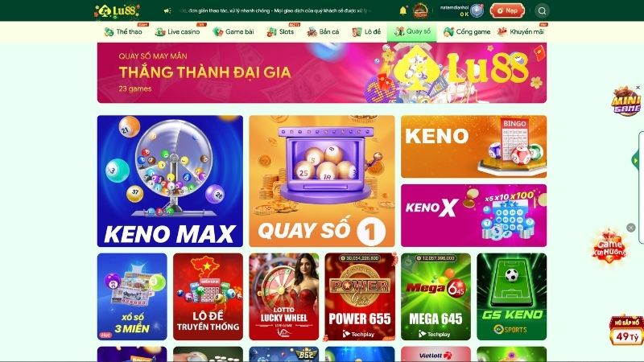Click the Nạp deposit button
Image resolution: width=644 pixels, height=362 pixels.
[507, 10]
